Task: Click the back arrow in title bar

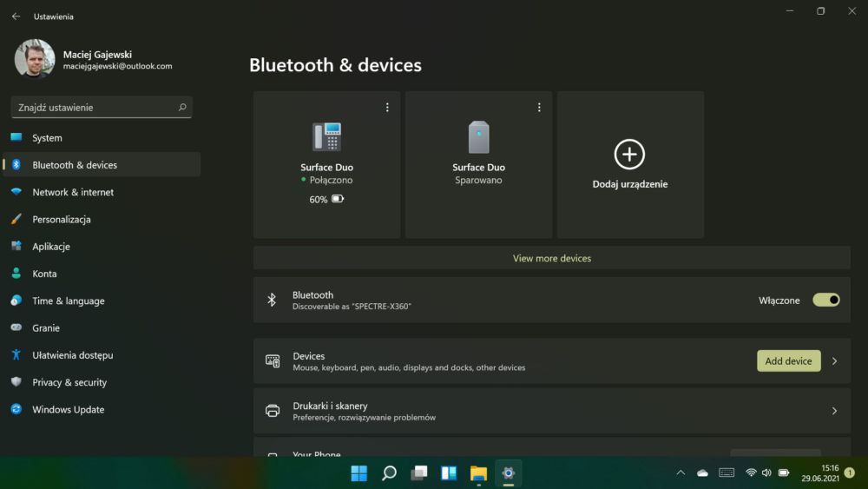Action: click(x=16, y=17)
